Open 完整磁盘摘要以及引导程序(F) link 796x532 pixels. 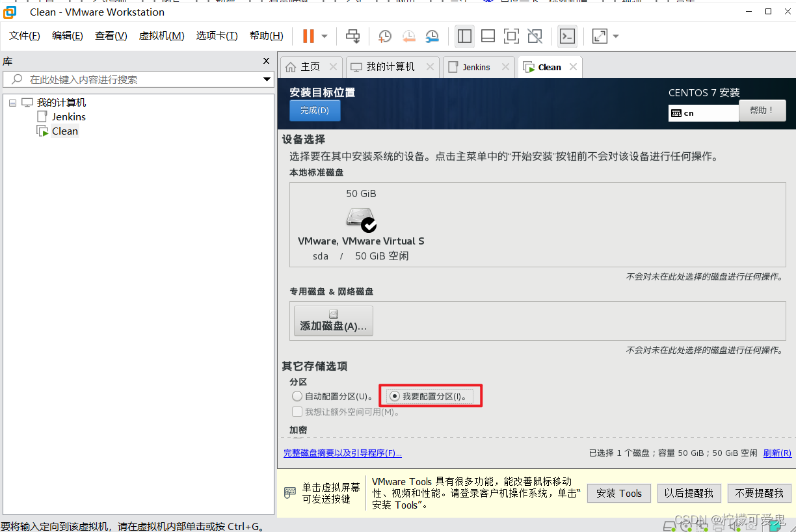343,453
